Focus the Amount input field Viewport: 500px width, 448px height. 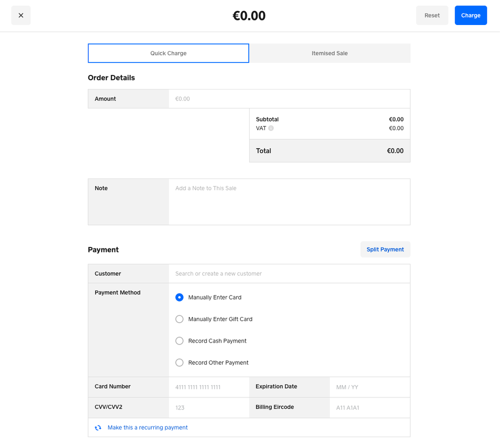pos(289,99)
